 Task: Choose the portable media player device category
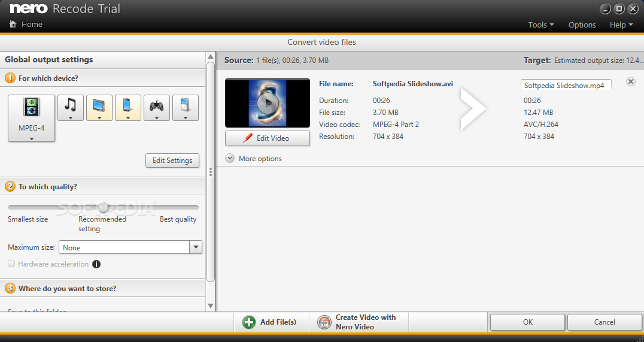coord(186,108)
